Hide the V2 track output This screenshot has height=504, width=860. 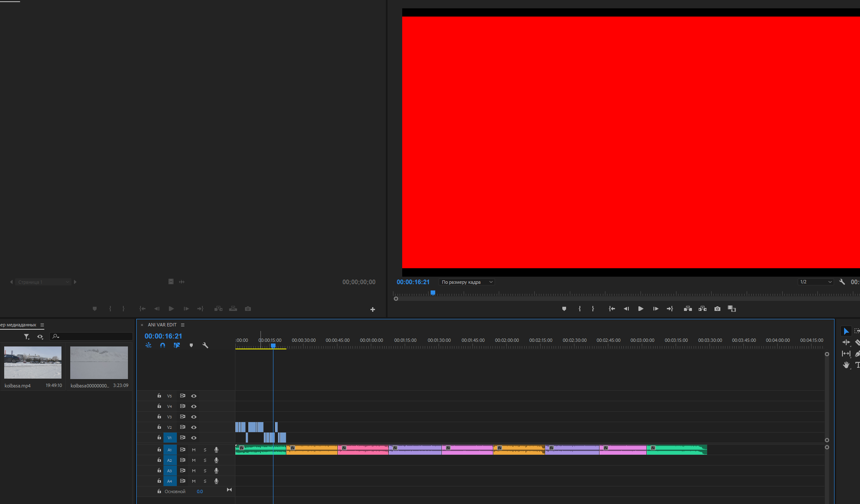194,427
